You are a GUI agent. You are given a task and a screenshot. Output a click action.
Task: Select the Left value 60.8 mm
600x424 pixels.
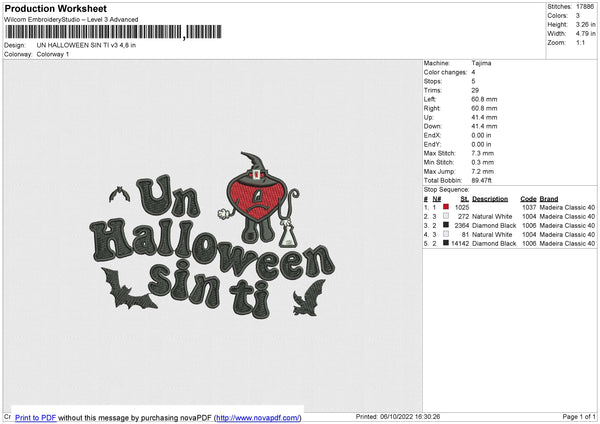point(484,99)
